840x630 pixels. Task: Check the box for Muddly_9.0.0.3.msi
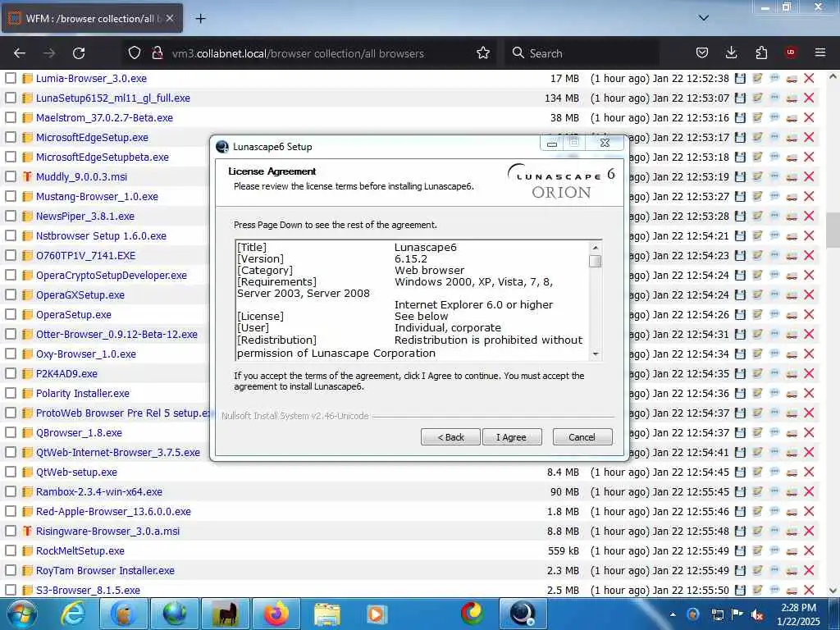(x=11, y=176)
